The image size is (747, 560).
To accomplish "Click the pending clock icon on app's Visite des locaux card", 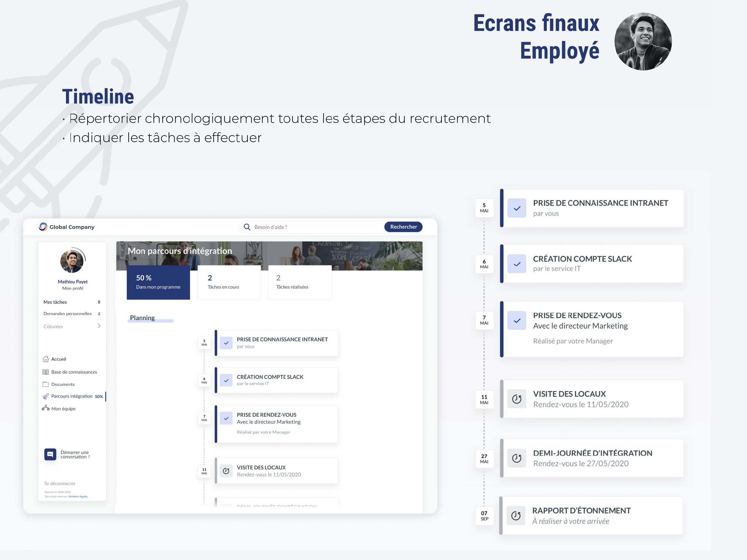I will click(x=226, y=471).
